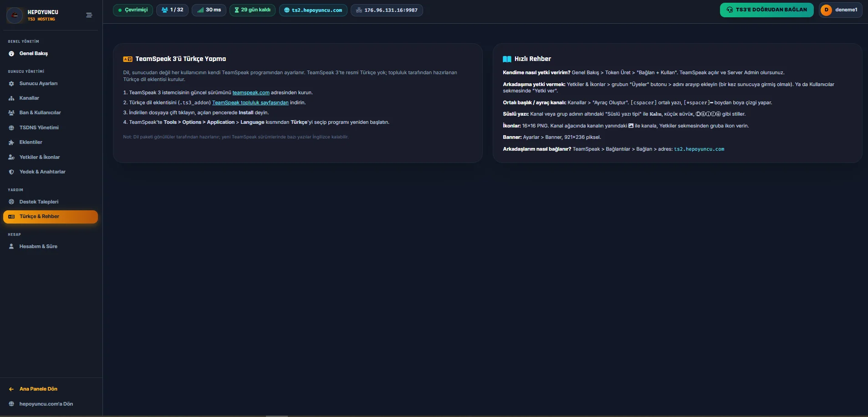868x417 pixels.
Task: Click the 29 gün kaldı hourglass badge
Action: 252,10
